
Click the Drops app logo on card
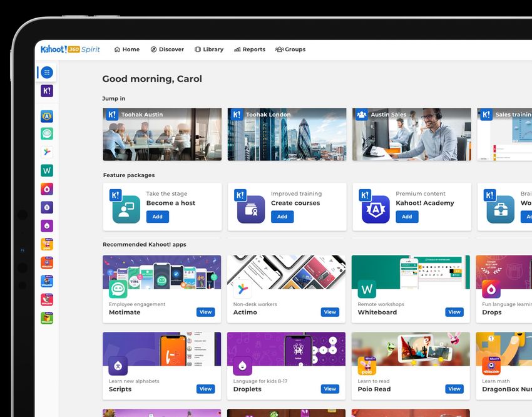[x=491, y=289]
